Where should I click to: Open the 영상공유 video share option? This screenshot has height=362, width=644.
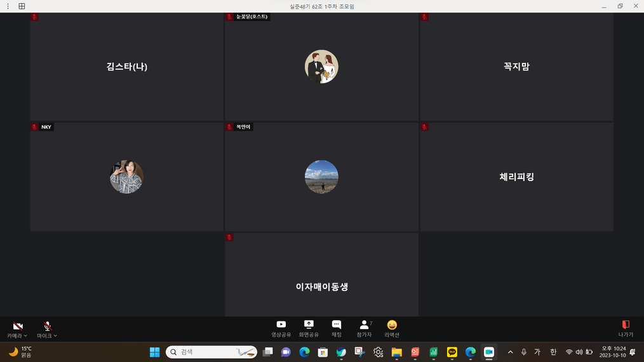tap(281, 328)
